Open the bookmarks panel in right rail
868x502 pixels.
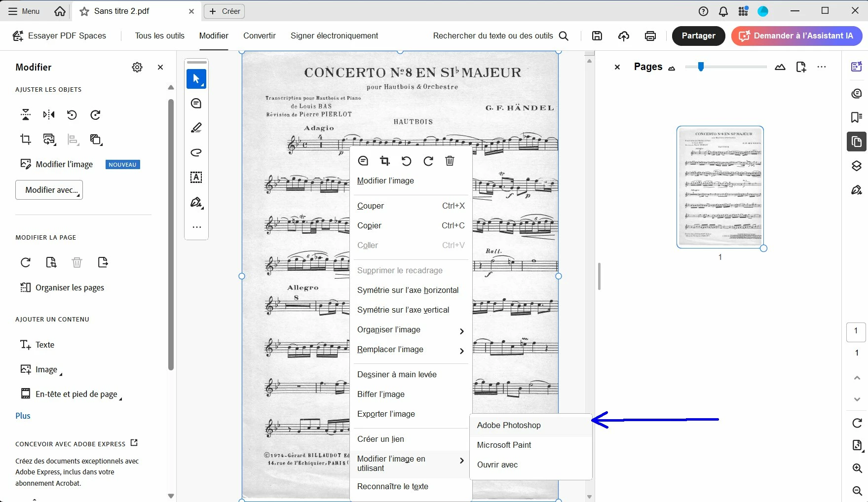tap(857, 117)
